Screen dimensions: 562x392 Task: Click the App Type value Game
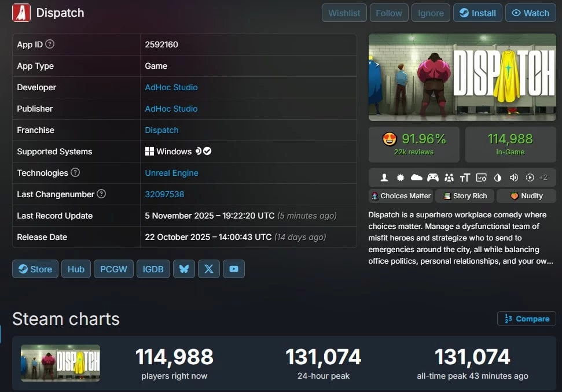click(156, 66)
